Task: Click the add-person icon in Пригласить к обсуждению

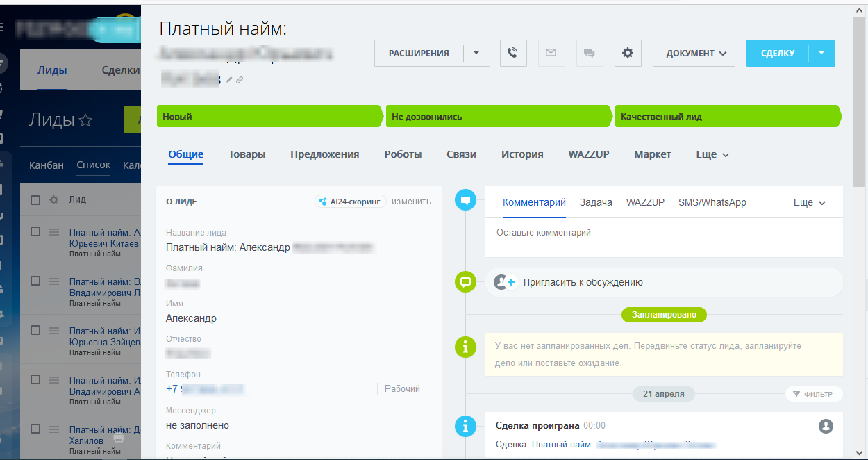Action: (504, 282)
